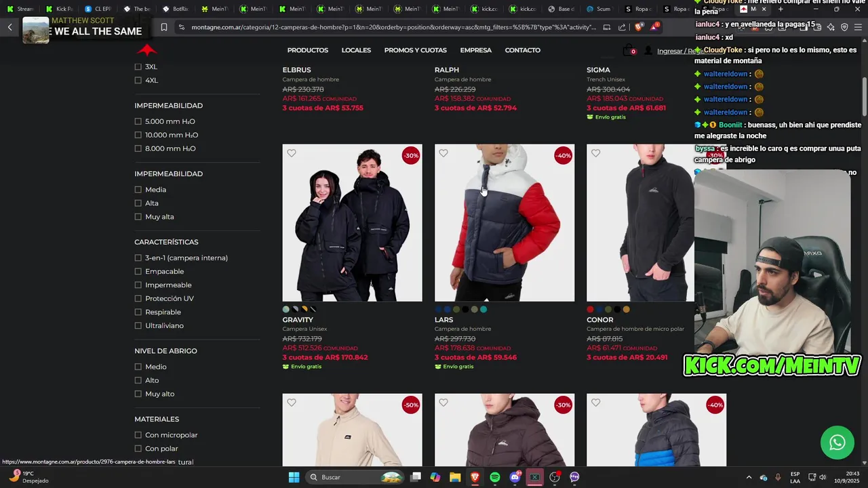Bookmark this page icon in address bar

(163, 27)
